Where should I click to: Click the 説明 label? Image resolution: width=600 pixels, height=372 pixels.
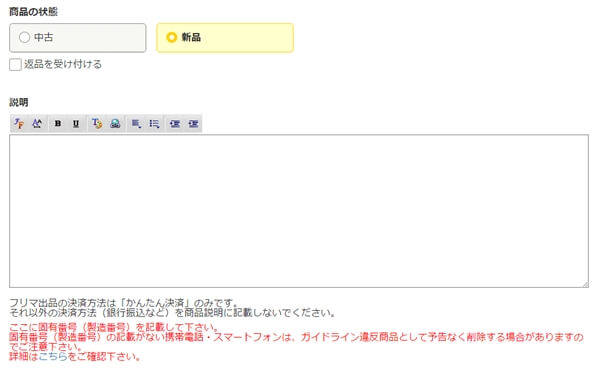(19, 102)
